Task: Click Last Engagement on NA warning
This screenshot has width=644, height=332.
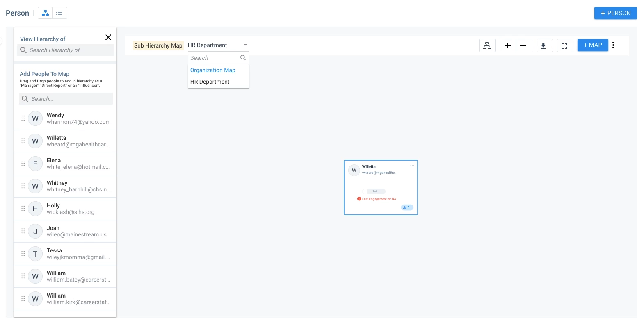Action: tap(377, 199)
